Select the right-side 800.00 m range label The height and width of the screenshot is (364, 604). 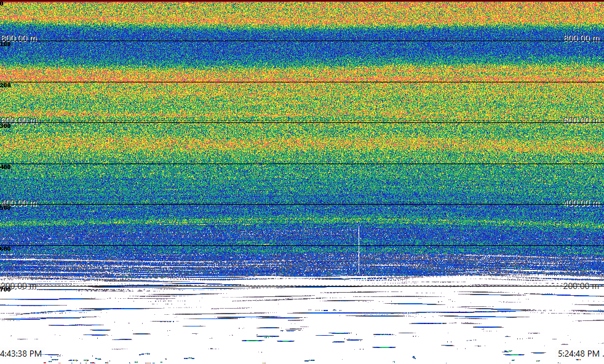point(582,38)
